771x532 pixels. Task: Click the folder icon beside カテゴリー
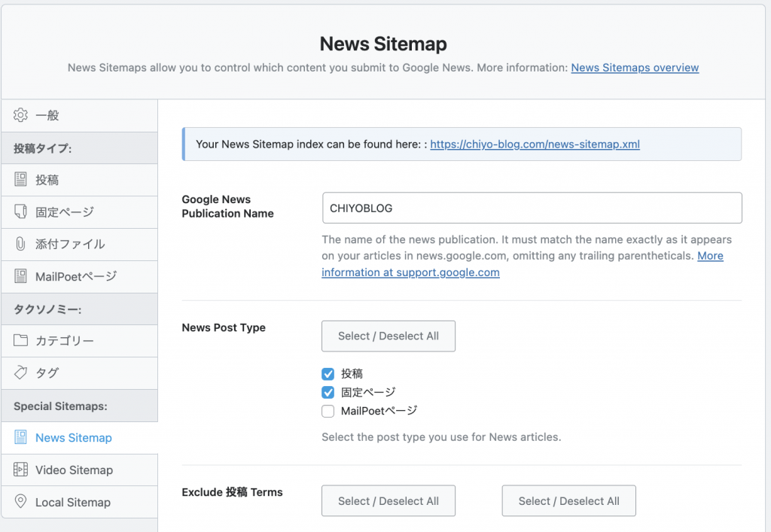pos(20,340)
